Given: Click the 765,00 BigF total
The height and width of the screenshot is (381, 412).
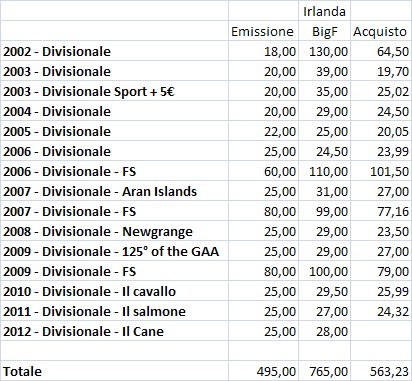Looking at the screenshot, I should coord(324,371).
